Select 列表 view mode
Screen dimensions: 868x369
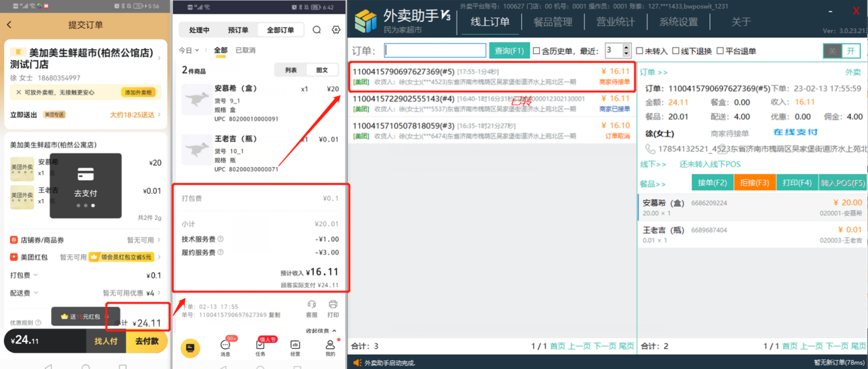coord(291,70)
